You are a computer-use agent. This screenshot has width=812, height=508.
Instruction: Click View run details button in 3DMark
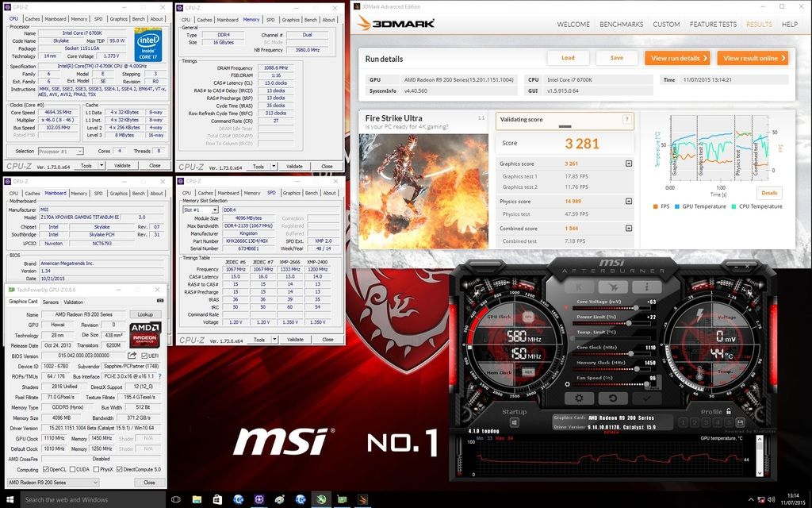coord(677,58)
